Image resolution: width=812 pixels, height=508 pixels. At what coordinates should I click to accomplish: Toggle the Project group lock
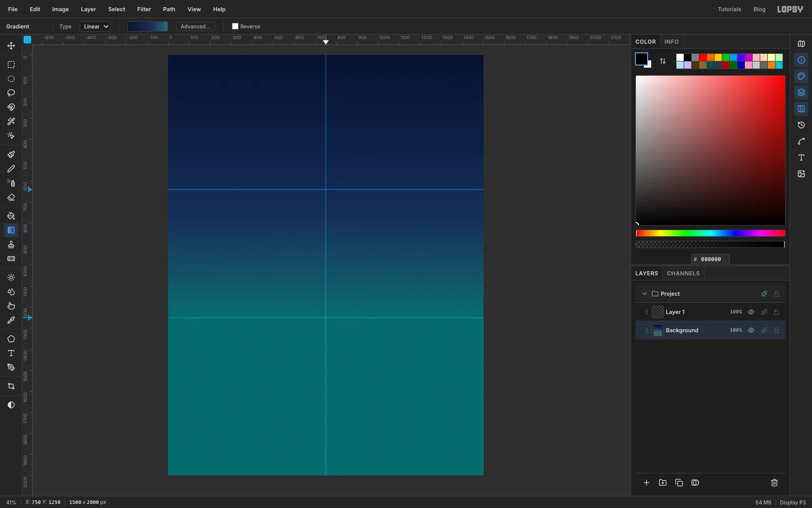click(x=776, y=294)
